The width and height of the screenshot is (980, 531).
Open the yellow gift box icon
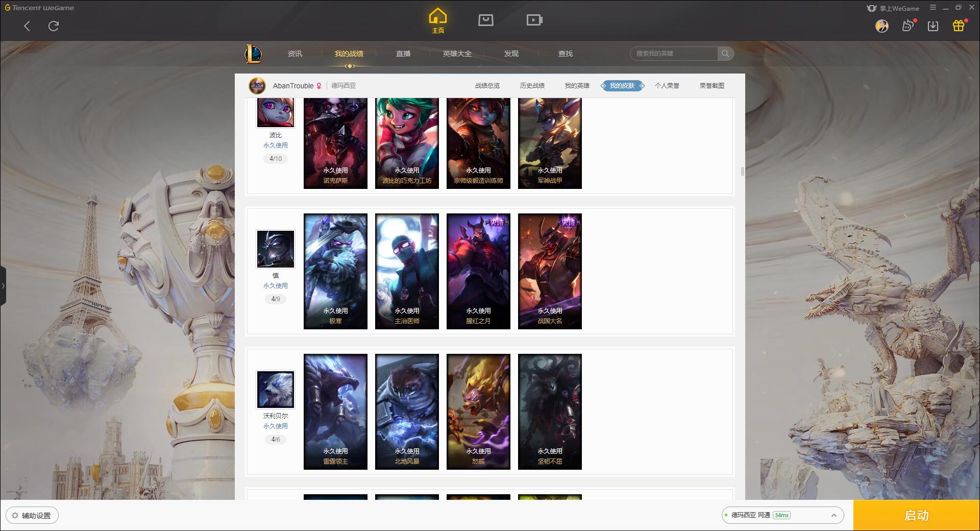tap(959, 26)
